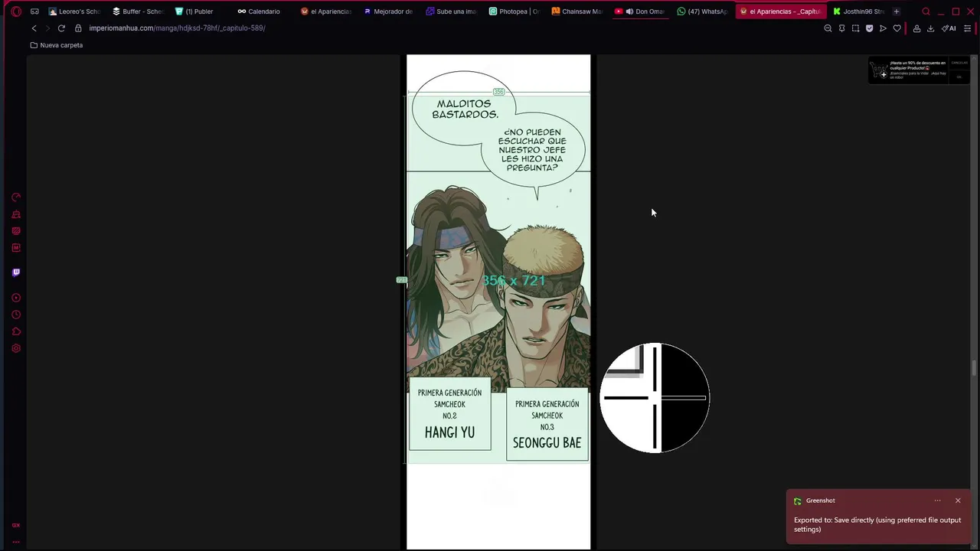The image size is (980, 551).
Task: Click the OK button in promo popup
Action: [959, 77]
